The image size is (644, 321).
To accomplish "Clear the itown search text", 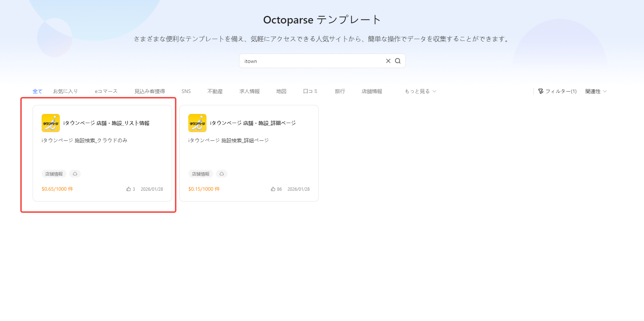I will (x=388, y=61).
